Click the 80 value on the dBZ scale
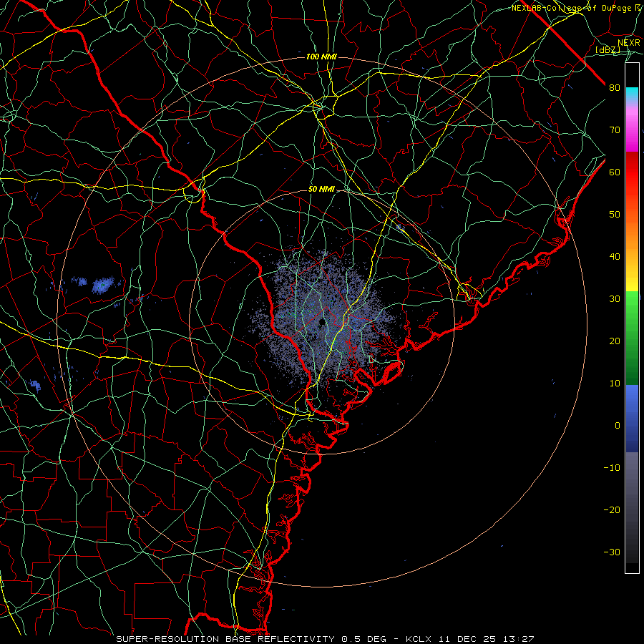Viewport: 644px width, 644px height. 615,88
